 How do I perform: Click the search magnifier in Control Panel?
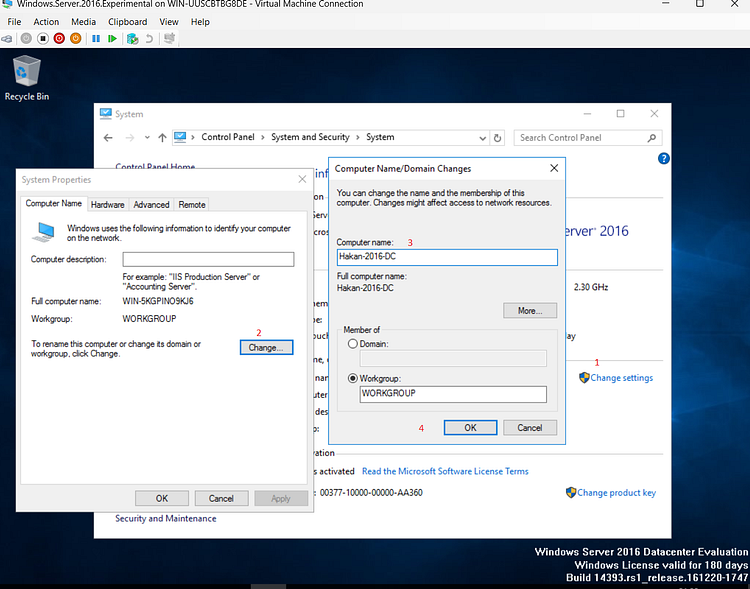pos(651,138)
